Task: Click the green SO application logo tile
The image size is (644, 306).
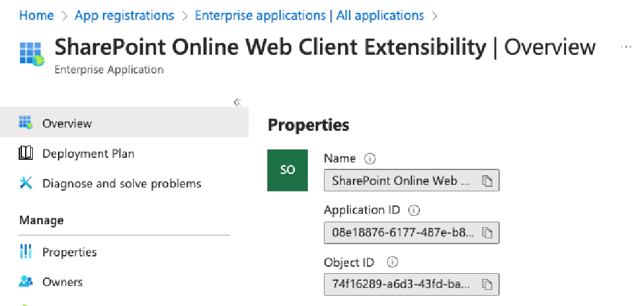Action: (287, 170)
